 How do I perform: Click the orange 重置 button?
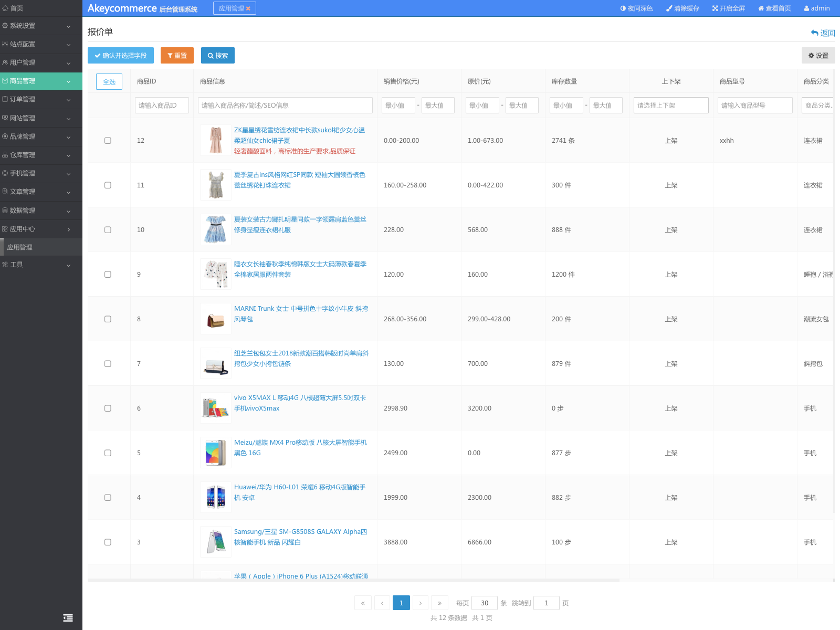[177, 56]
